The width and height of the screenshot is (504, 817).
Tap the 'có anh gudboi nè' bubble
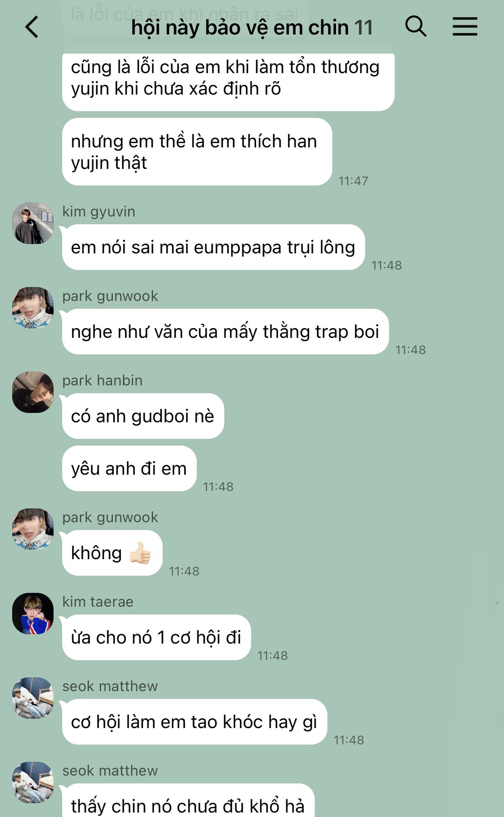(x=143, y=416)
